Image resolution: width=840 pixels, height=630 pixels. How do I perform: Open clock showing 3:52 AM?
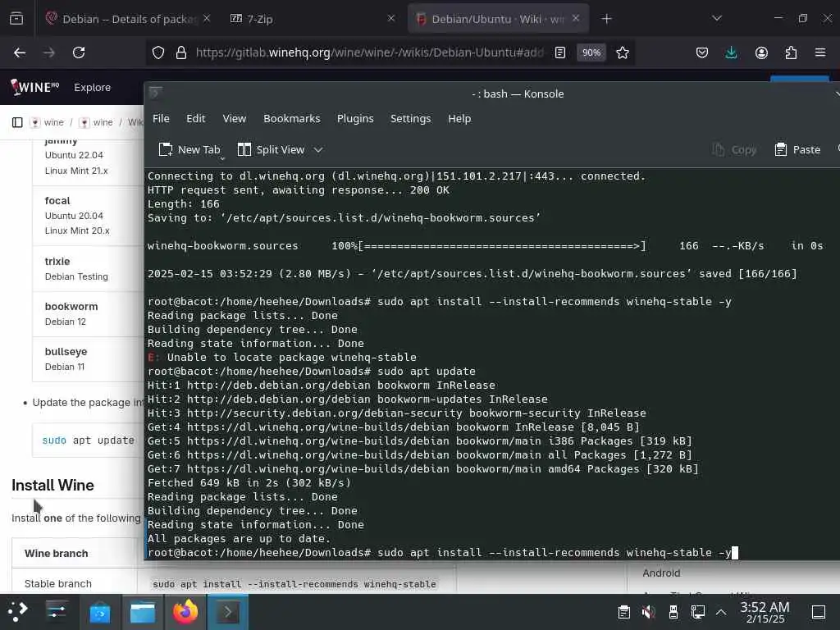tap(765, 612)
